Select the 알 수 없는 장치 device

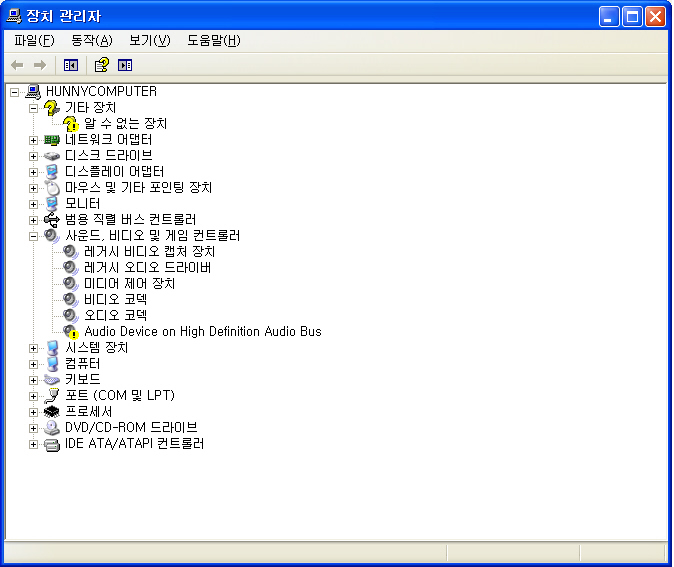tap(125, 124)
